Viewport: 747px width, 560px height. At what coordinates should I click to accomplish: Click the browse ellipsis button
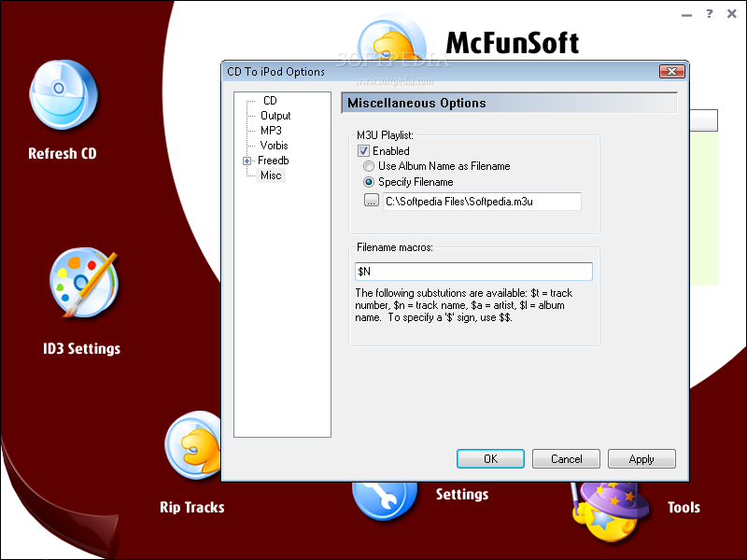(372, 201)
